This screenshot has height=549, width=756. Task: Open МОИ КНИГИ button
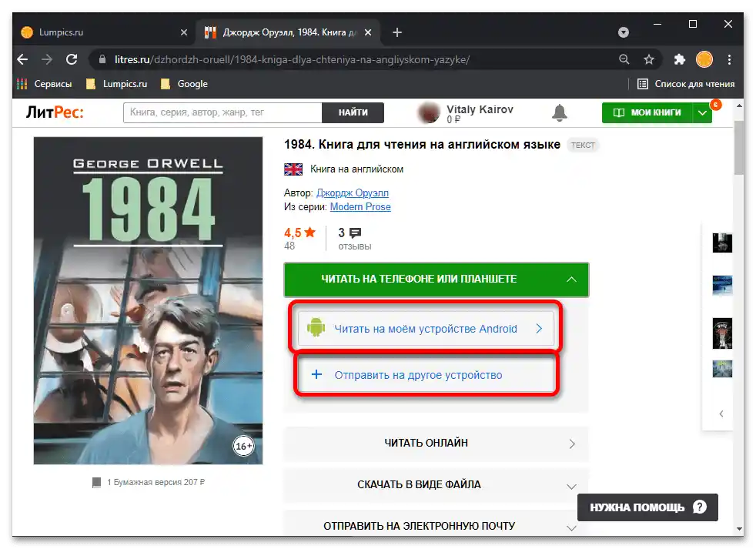point(647,112)
